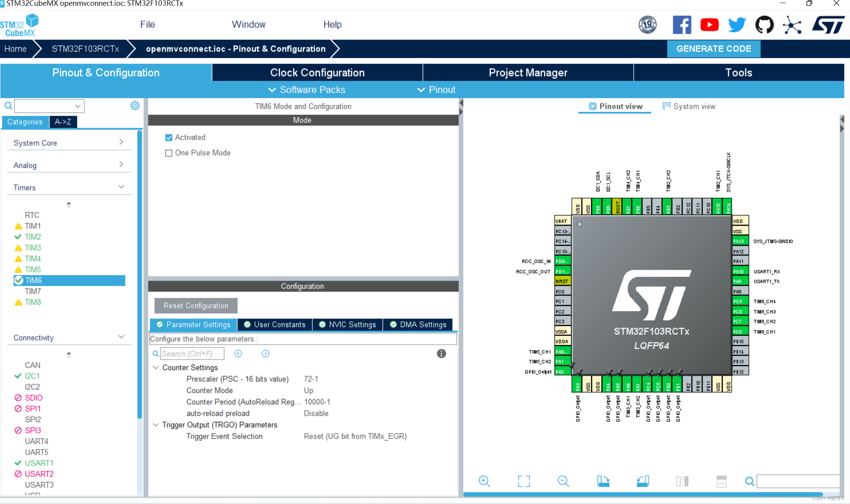Viewport: 850px width, 504px height.
Task: Collapse the Timers category
Action: pos(69,187)
